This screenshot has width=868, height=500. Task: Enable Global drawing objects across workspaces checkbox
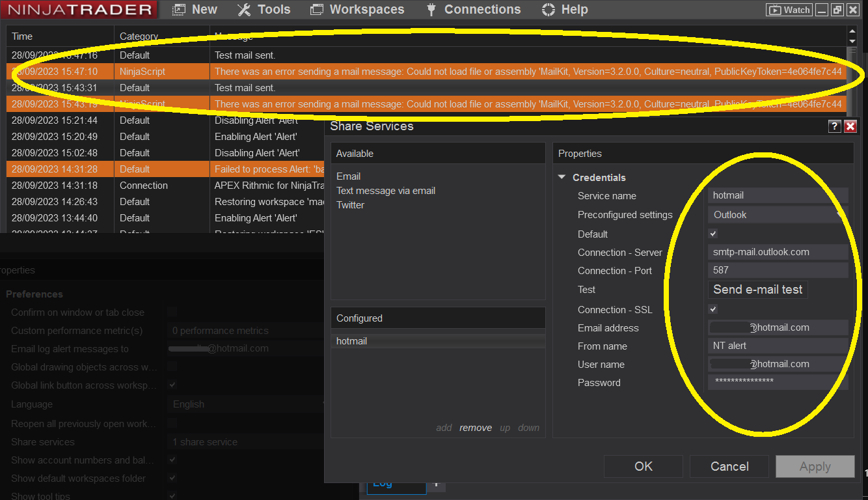(x=172, y=367)
